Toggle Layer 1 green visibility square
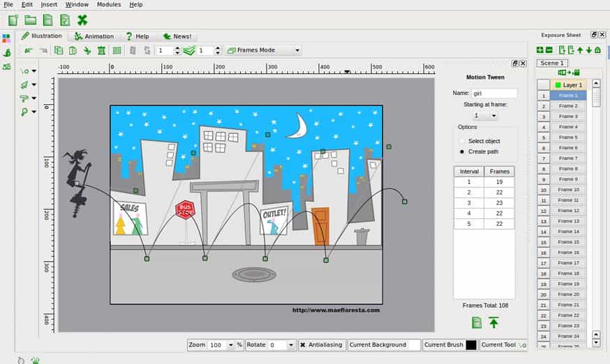Screen dimensions: 610x364 (558, 85)
